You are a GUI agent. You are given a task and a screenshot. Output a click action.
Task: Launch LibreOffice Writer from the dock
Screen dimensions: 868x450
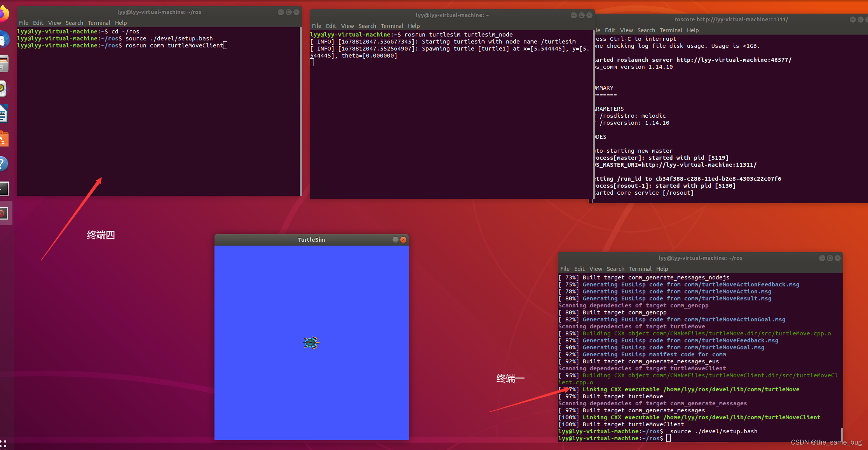(x=3, y=114)
